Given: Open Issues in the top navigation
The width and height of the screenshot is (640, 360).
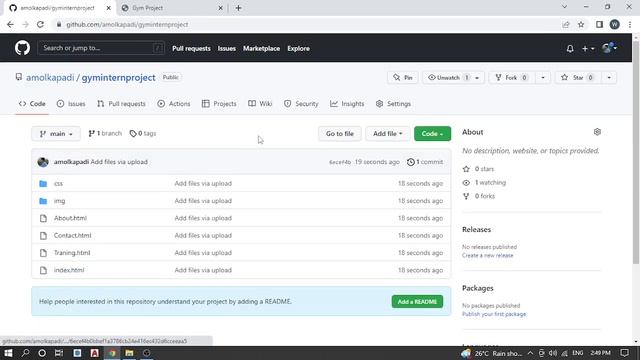Looking at the screenshot, I should click(x=227, y=49).
